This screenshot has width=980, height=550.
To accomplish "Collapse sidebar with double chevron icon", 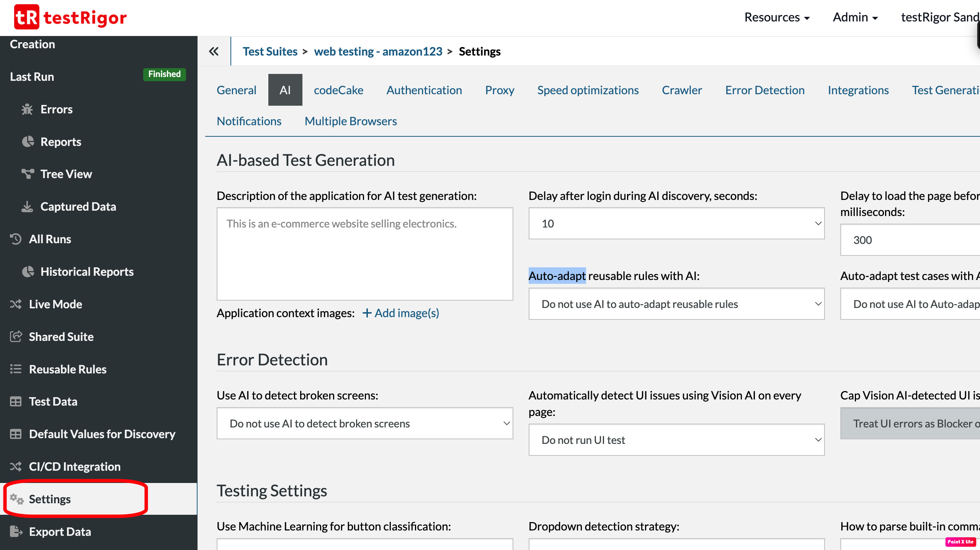I will 214,51.
